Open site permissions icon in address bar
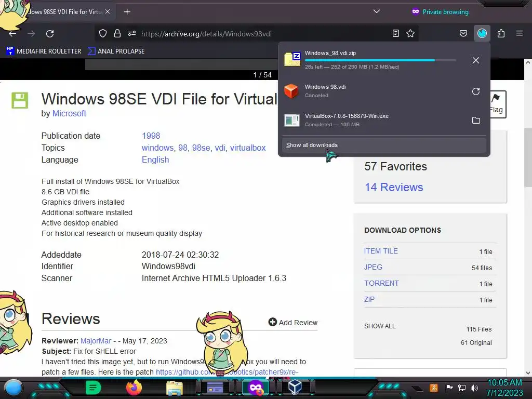532x399 pixels. coord(132,33)
